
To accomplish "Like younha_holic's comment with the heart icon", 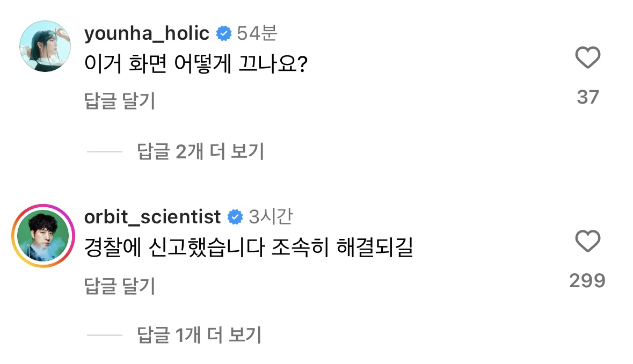I will [x=587, y=57].
